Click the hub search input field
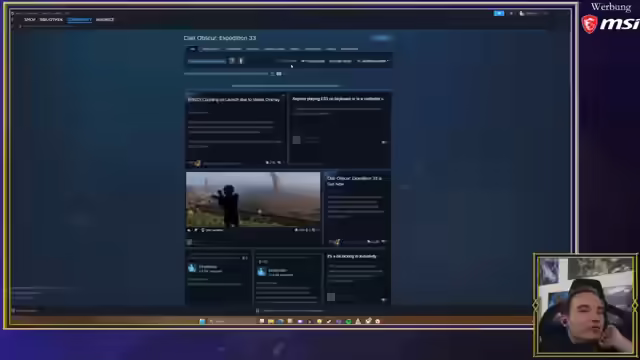640x360 pixels. 207,61
